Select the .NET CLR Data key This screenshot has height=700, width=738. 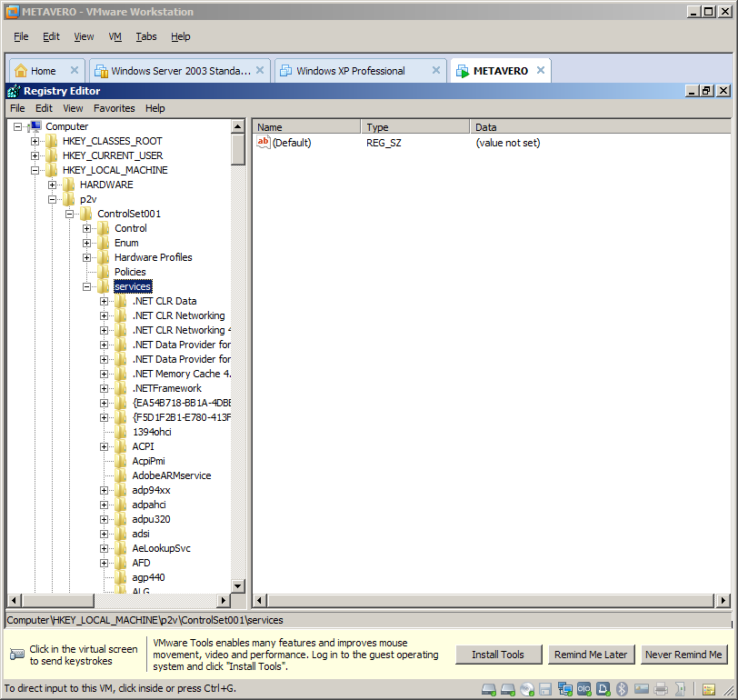click(x=165, y=301)
